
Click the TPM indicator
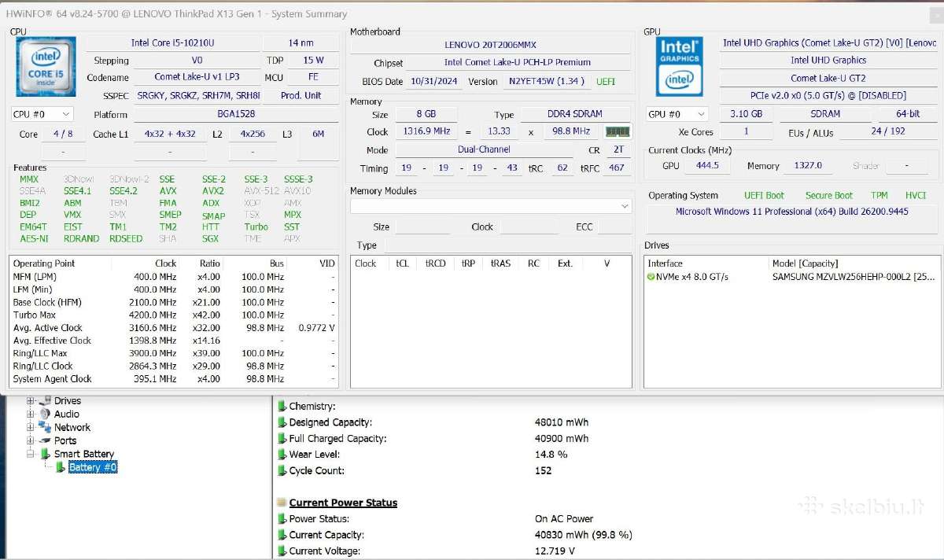click(x=879, y=195)
